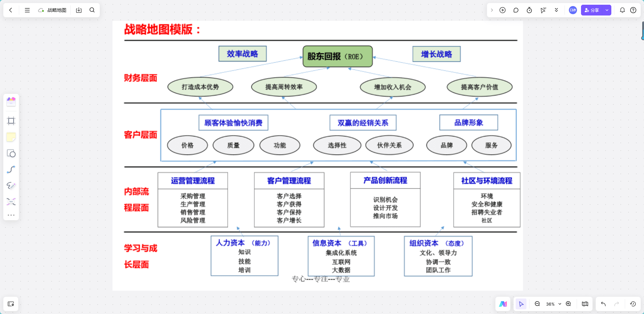Screen dimensions: 644x314
Task: Open the bottom-left minimap panel icon
Action: pos(11,304)
